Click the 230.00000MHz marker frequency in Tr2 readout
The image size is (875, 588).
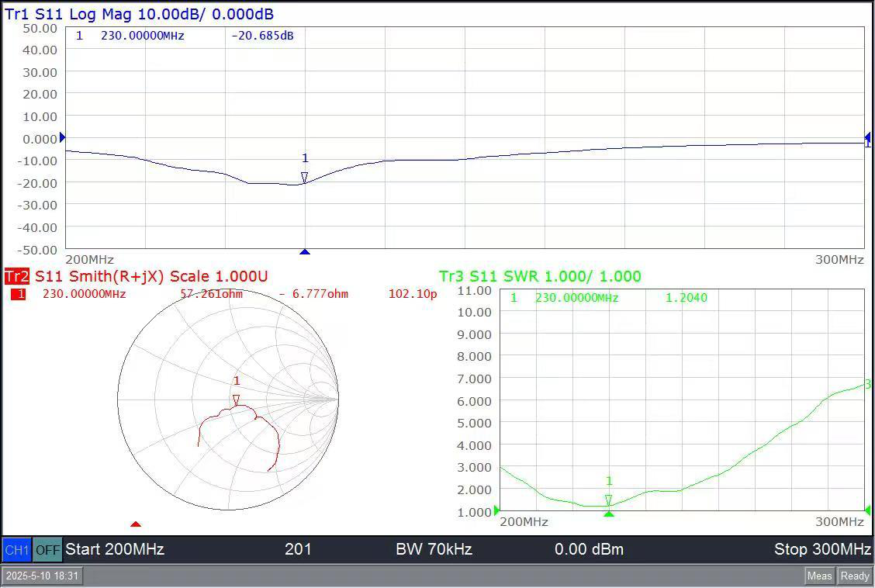pyautogui.click(x=85, y=294)
